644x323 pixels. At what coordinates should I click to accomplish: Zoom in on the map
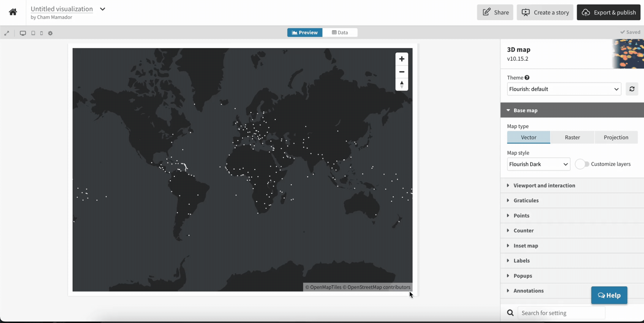tap(402, 59)
